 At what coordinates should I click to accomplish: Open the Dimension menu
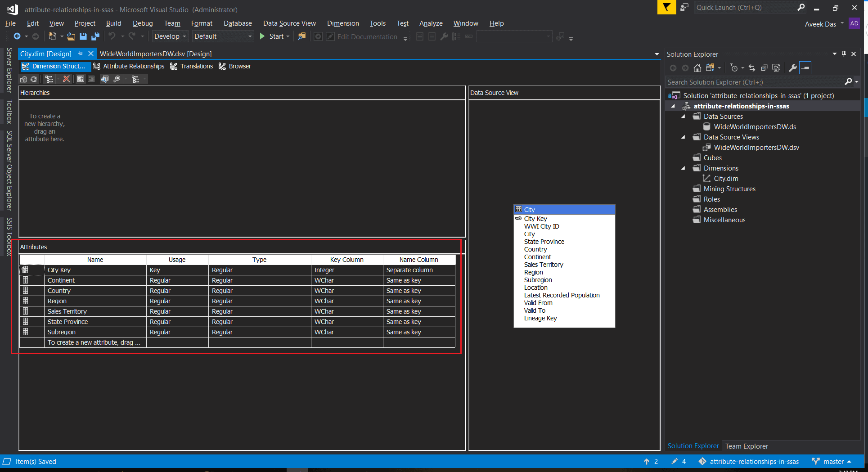pos(342,23)
